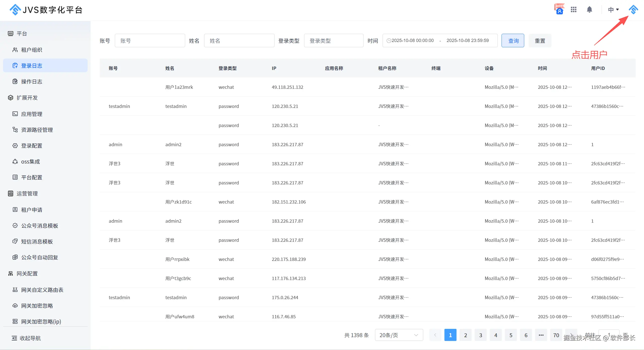Click the clock icon in time range field
The height and width of the screenshot is (350, 644).
389,41
